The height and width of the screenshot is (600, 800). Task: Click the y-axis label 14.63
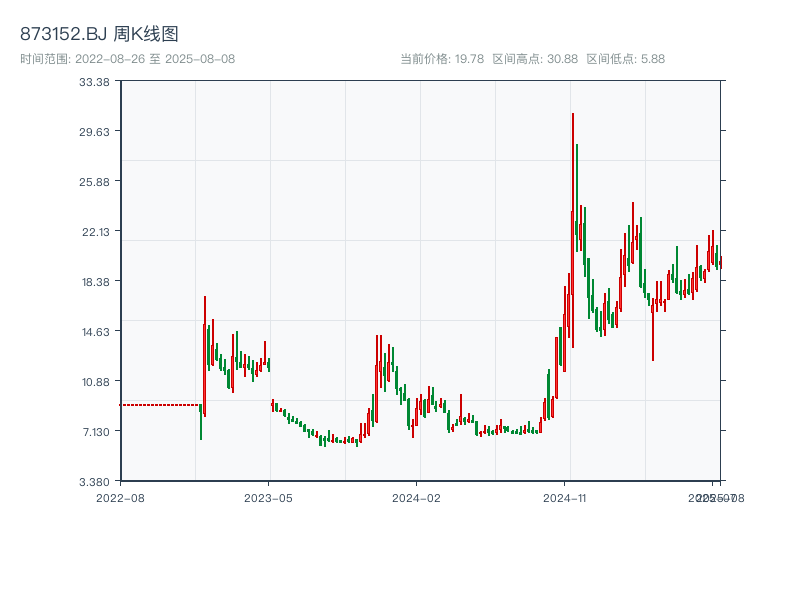[x=95, y=332]
